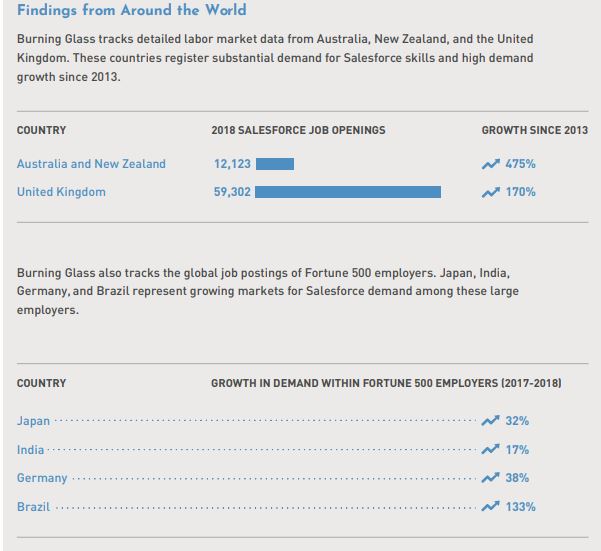Click the United Kingdom job openings bar
This screenshot has height=551, width=601.
(x=348, y=192)
